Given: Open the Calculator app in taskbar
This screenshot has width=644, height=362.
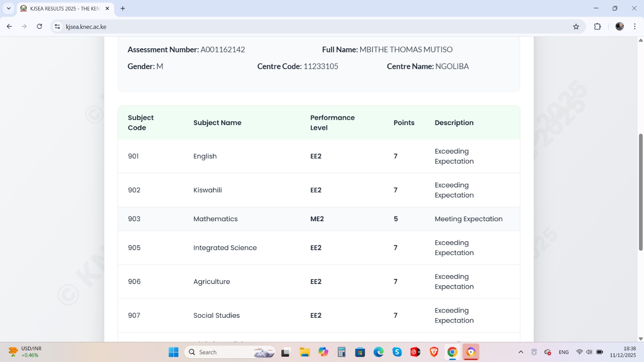Looking at the screenshot, I should [341, 352].
